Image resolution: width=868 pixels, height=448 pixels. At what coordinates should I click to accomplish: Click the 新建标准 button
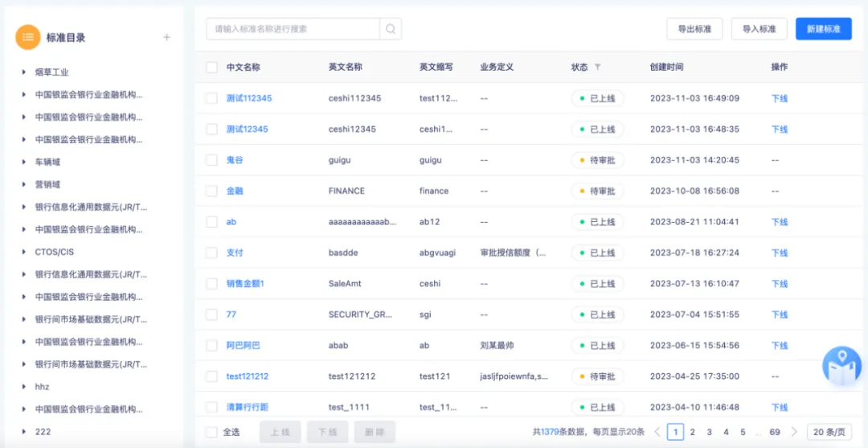click(x=823, y=29)
